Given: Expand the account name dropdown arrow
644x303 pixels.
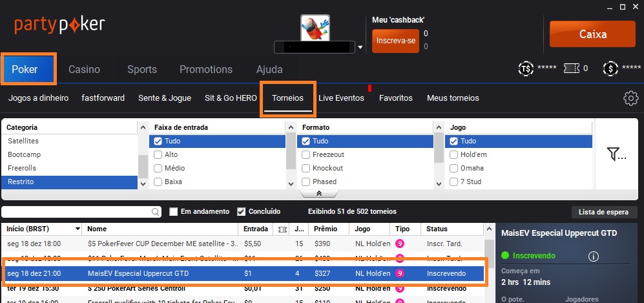Looking at the screenshot, I should (x=360, y=47).
